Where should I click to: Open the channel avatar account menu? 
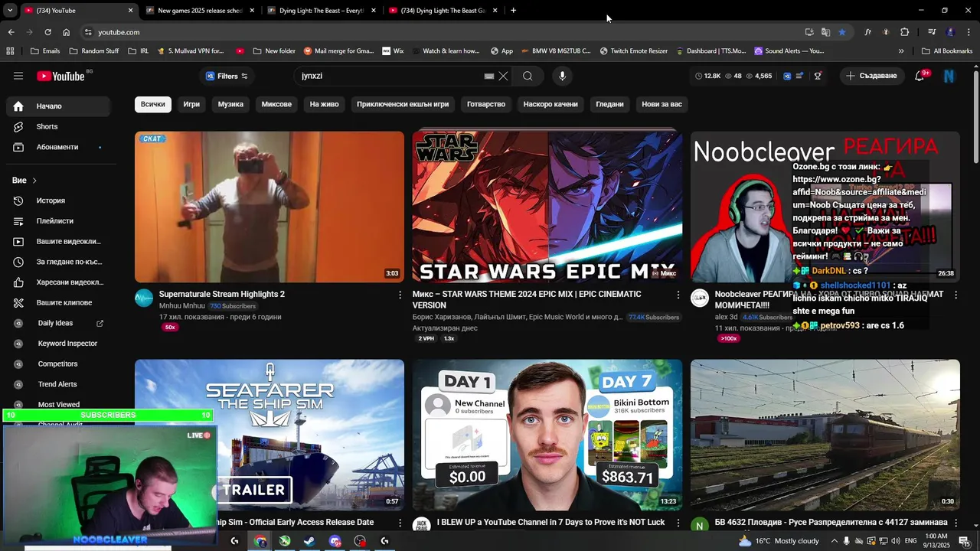949,76
